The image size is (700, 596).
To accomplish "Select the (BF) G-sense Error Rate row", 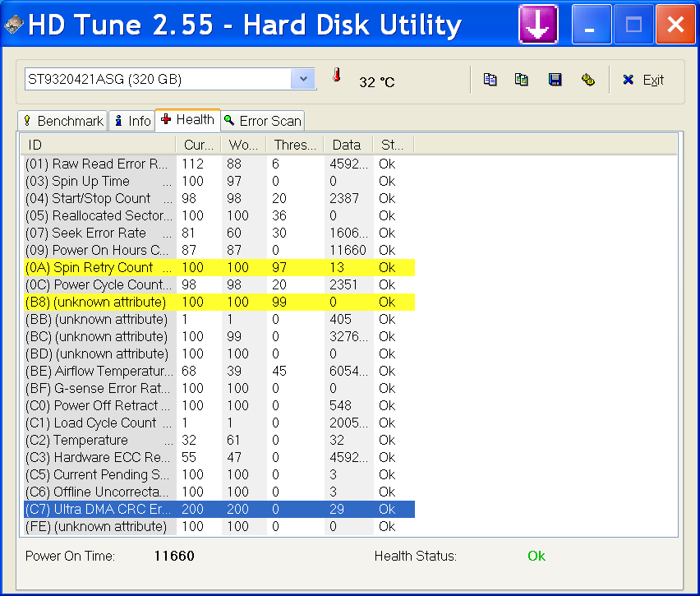I will tap(219, 388).
